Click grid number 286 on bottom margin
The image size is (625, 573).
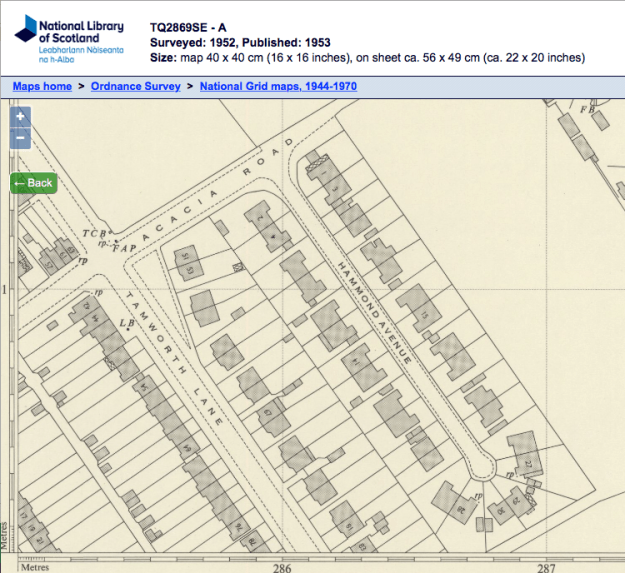coord(283,565)
